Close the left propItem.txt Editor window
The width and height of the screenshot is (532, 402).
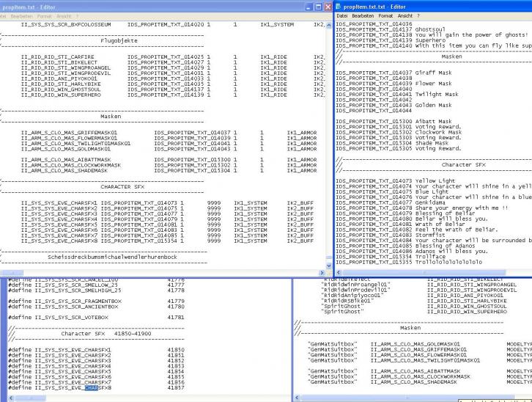(x=327, y=6)
